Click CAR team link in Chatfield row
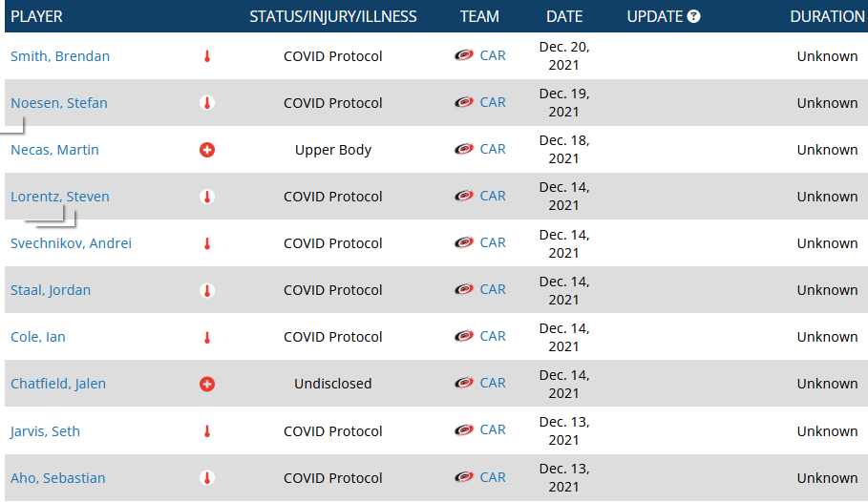Image resolution: width=868 pixels, height=502 pixels. coord(493,383)
